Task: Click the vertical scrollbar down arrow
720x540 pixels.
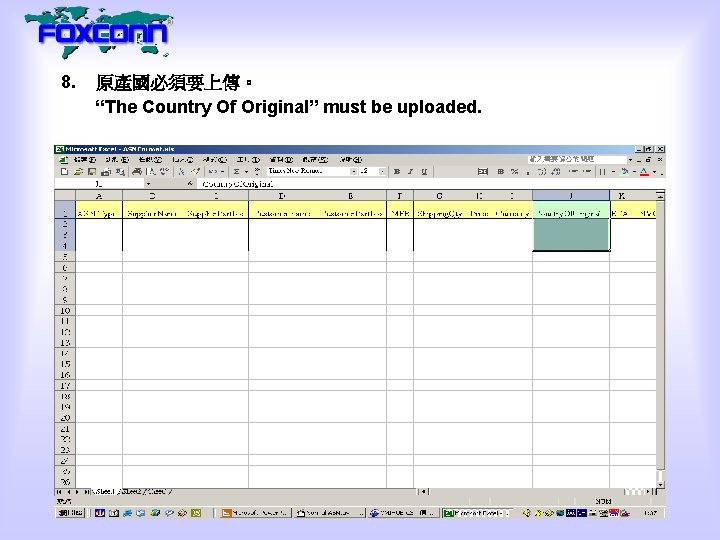Action: (660, 484)
